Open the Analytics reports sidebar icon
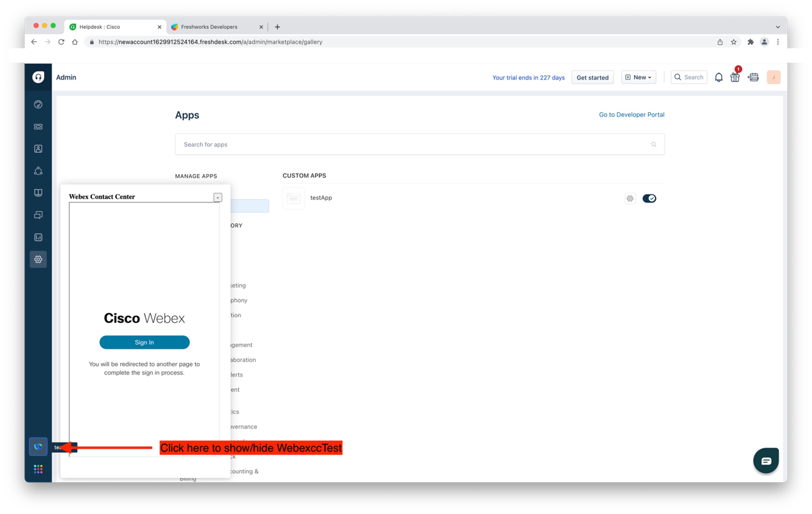The height and width of the screenshot is (514, 812). click(38, 237)
